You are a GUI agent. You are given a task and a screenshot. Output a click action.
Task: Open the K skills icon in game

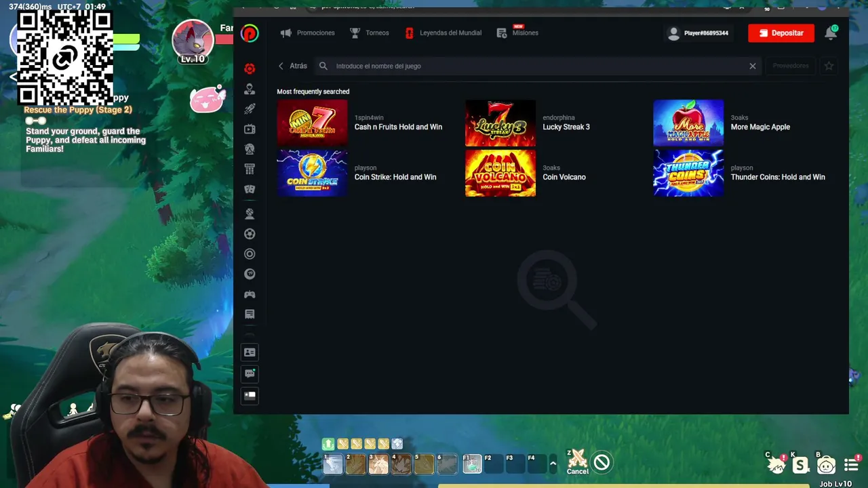(800, 465)
